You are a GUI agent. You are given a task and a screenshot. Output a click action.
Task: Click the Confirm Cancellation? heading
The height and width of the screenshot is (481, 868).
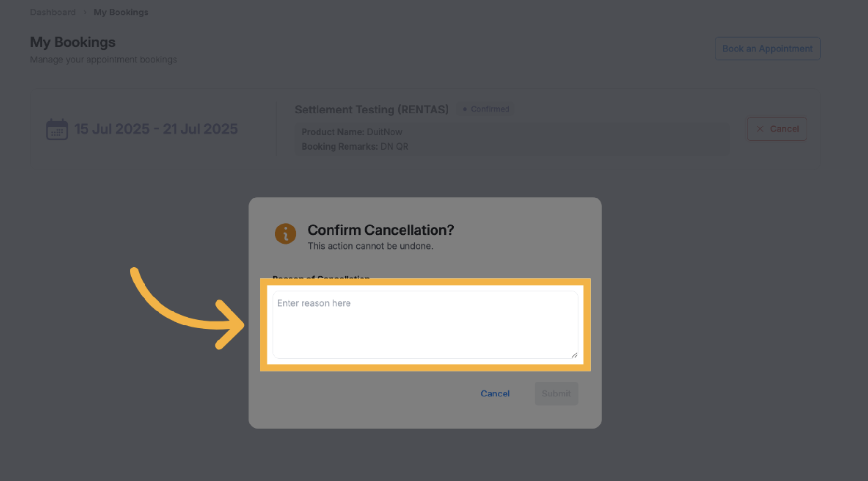click(x=381, y=230)
